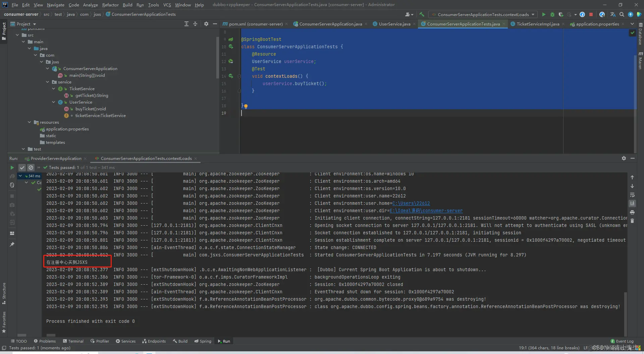Clear console output with the trash icon
644x354 pixels.
point(632,221)
